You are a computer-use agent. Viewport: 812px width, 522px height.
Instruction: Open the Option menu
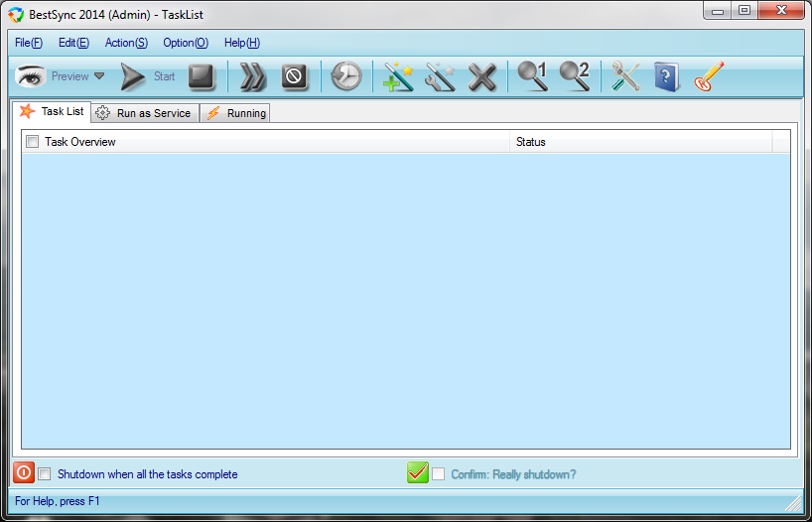[186, 43]
